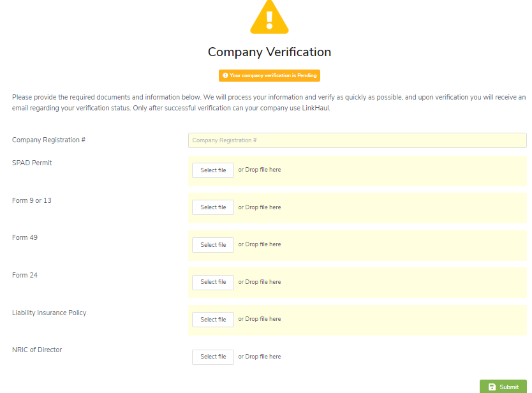The width and height of the screenshot is (532, 393).
Task: Click the floppy disk icon on Submit
Action: pyautogui.click(x=492, y=387)
